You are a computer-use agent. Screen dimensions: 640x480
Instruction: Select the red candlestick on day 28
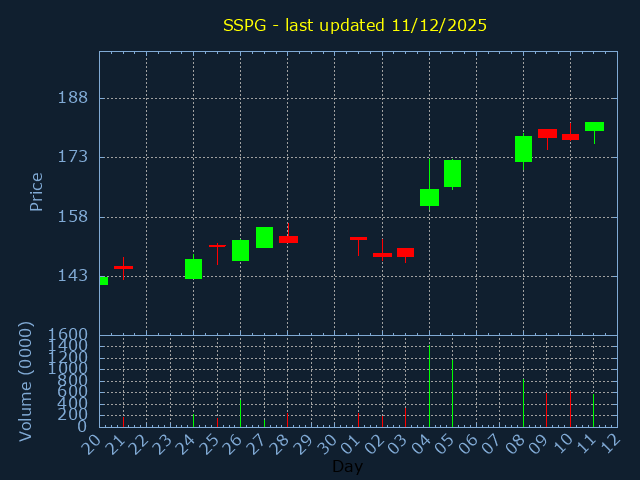coord(288,239)
